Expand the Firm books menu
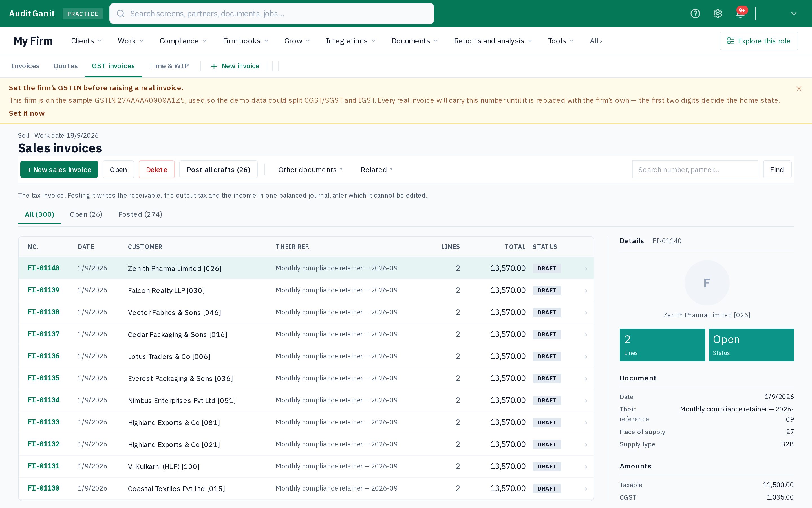Viewport: 812px width, 508px height. click(246, 41)
